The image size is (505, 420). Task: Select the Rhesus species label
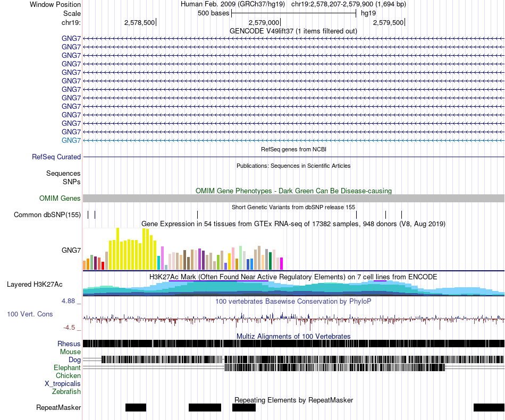(x=69, y=344)
